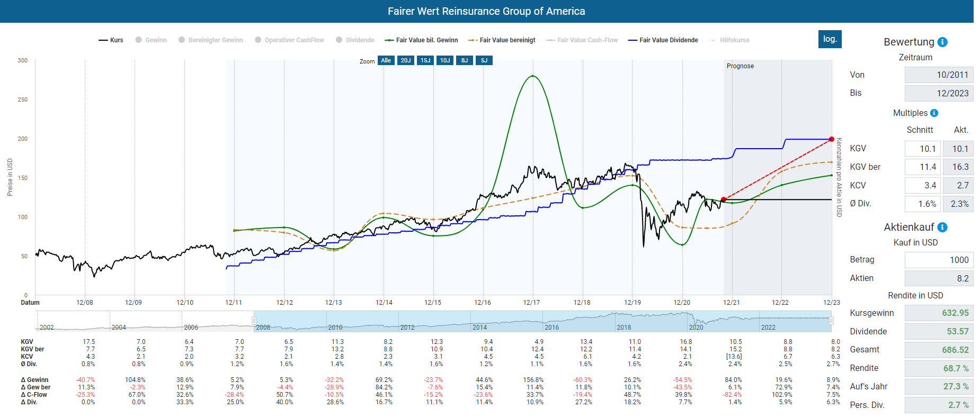The height and width of the screenshot is (418, 980).
Task: Show the Dividende series in legend
Action: pyautogui.click(x=355, y=40)
